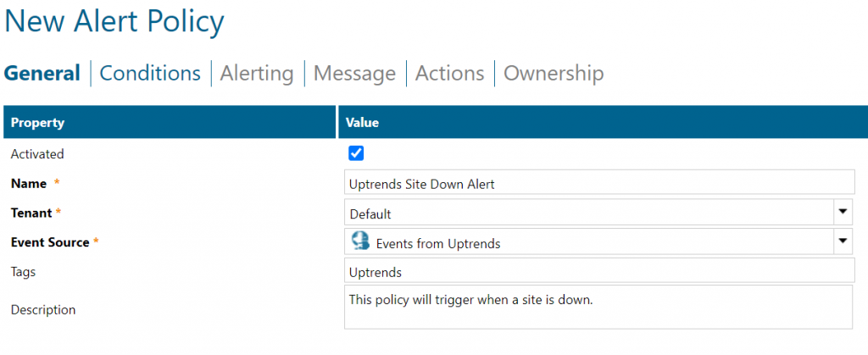Screen dimensions: 868x355
Task: Open the Actions tab
Action: pos(449,74)
